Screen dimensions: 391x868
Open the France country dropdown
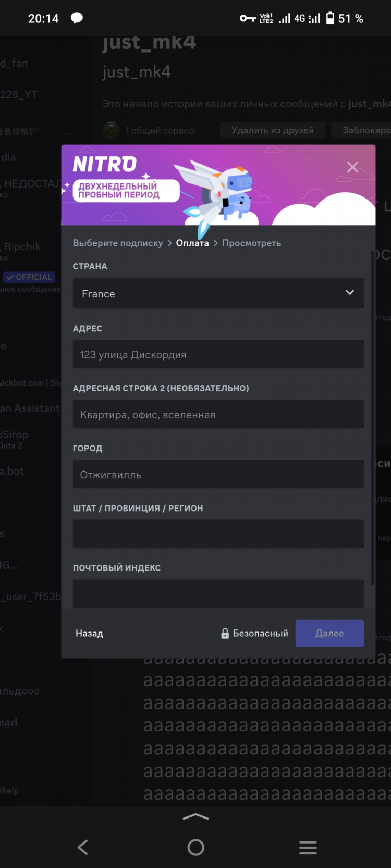(x=218, y=293)
